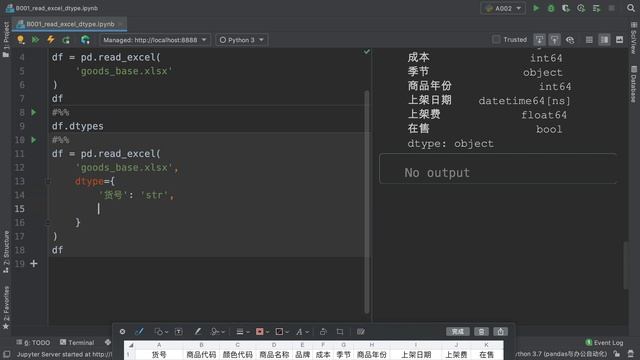The width and height of the screenshot is (640, 360).
Task: Open the fill color swatch
Action: [282, 332]
